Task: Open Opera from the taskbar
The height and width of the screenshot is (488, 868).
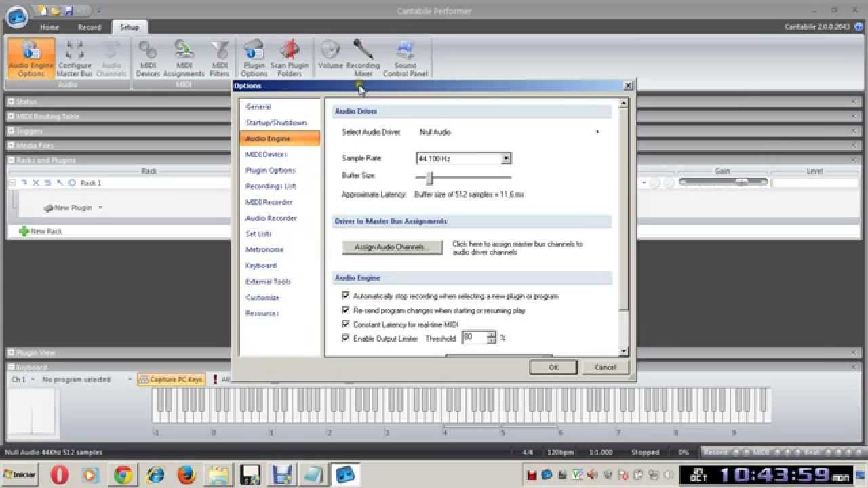Action: point(60,474)
